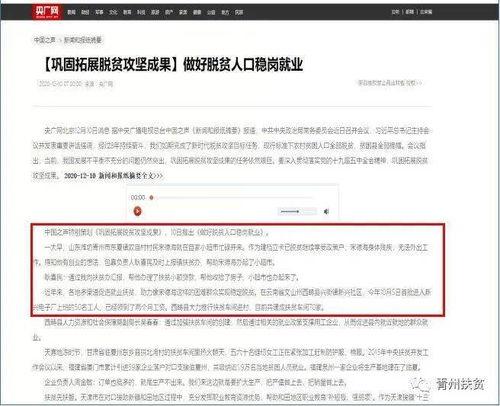500x406 pixels.
Task: Click the article headline 做好脱贫人口稳岗就业
Action: click(243, 64)
